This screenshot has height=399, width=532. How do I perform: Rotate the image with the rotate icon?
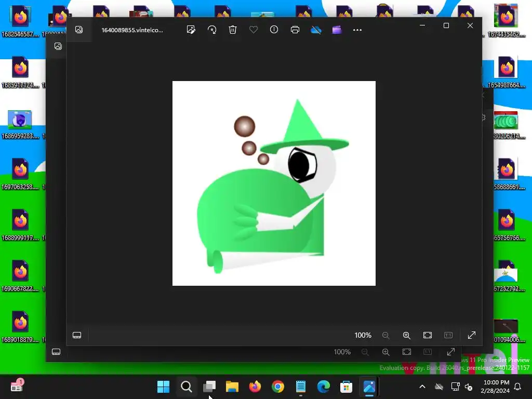(x=212, y=30)
